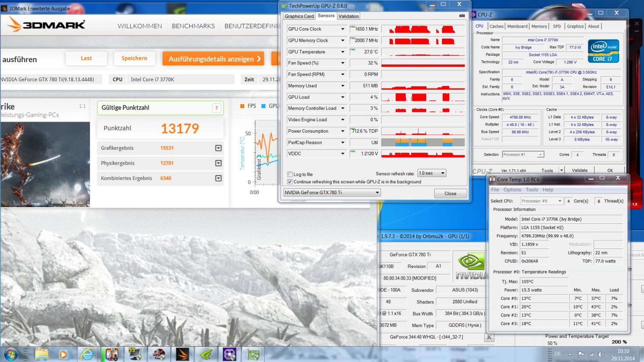
Task: Open CPU-Z Mainboard tab
Action: [x=517, y=26]
